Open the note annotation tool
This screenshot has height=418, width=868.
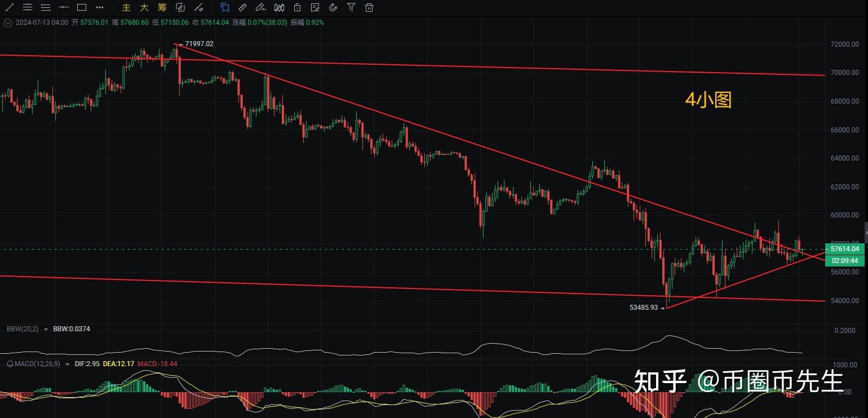(315, 7)
